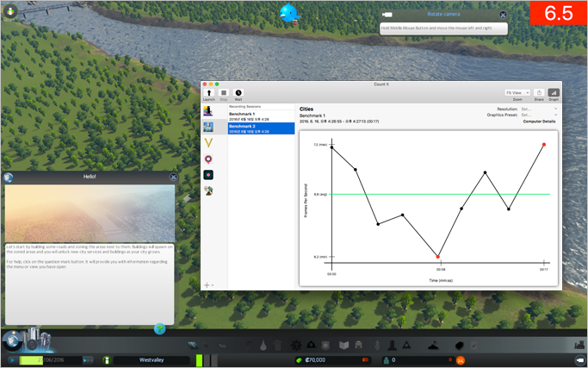Click the game date progress bar

coord(51,360)
